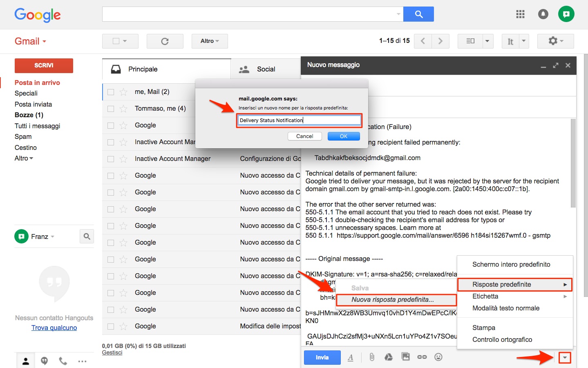Open the select-all dropdown arrow
Viewport: 588px width, 368px height.
[125, 41]
